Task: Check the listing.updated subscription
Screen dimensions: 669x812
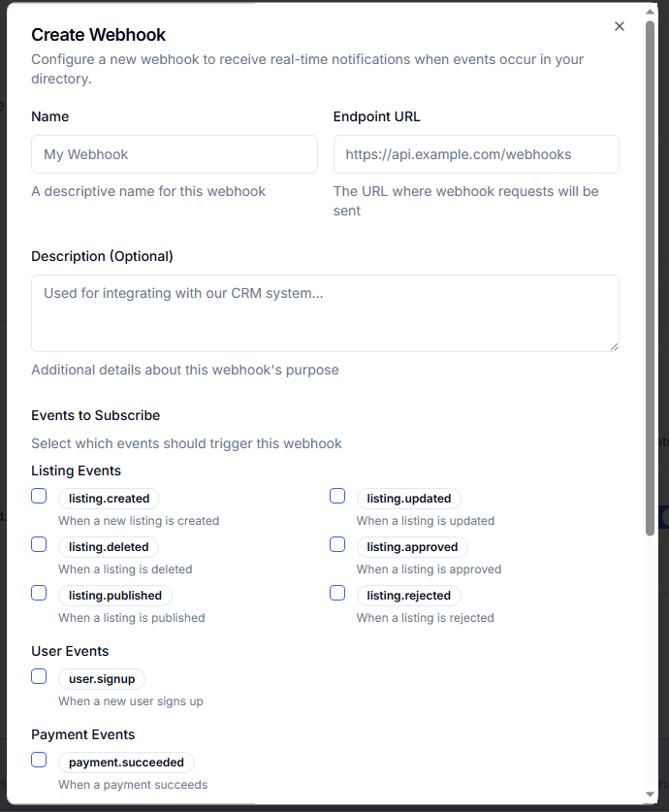Action: click(x=336, y=496)
